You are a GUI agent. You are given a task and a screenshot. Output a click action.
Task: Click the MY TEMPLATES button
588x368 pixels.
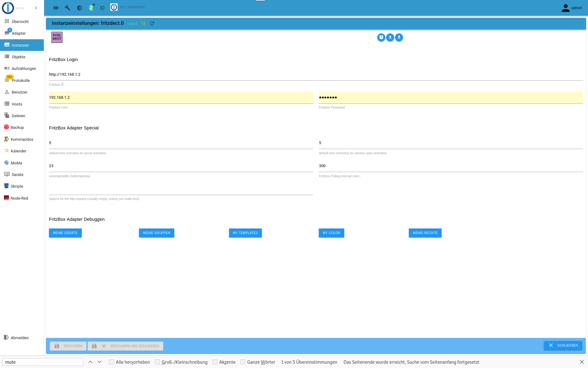[245, 233]
